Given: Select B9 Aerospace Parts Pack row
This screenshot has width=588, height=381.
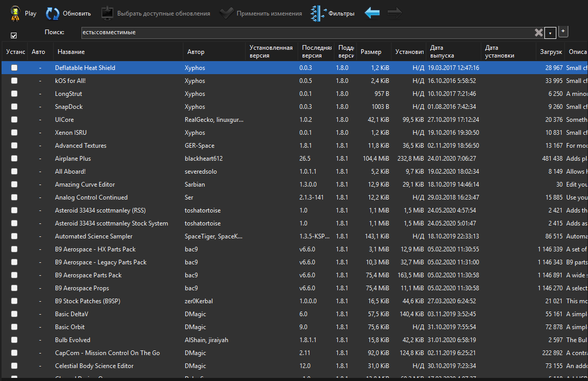Looking at the screenshot, I should (x=294, y=275).
